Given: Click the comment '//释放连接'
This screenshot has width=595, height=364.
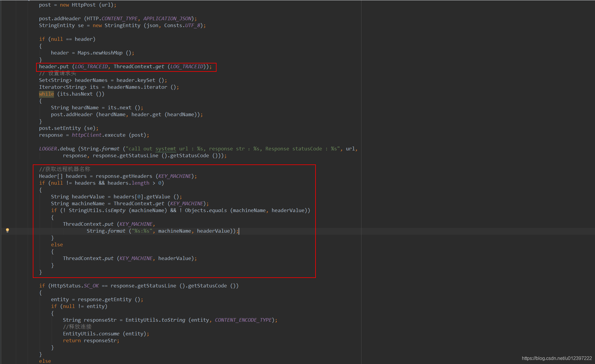Looking at the screenshot, I should pos(77,327).
